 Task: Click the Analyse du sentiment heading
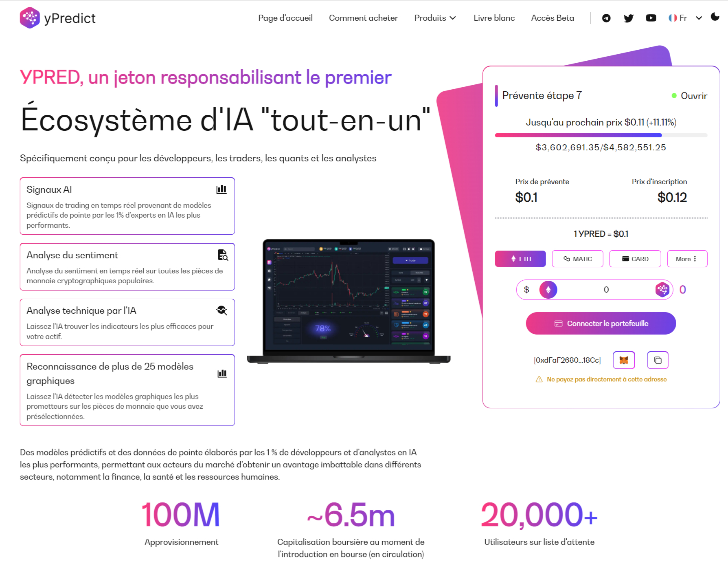coord(72,255)
